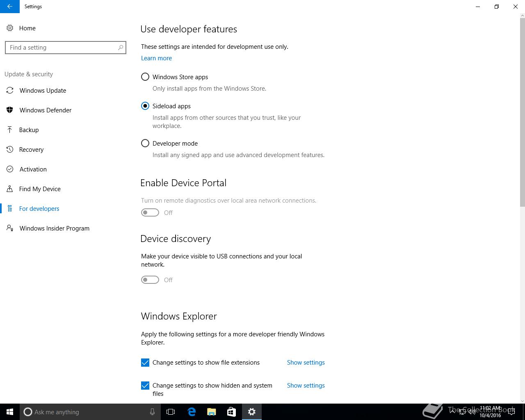Go to Settings Home
Screen dimensions: 525x420
(x=66, y=28)
